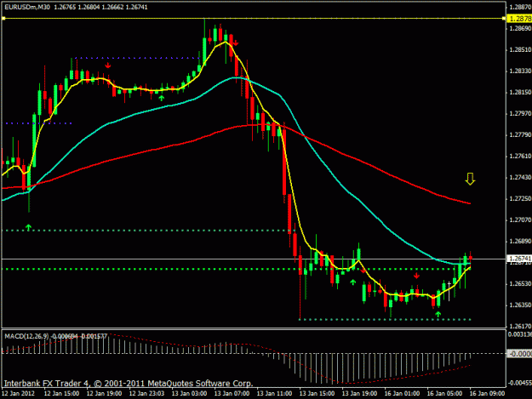This screenshot has height=399, width=532.
Task: Click the 0.003136 MACD scale value
Action: pos(520,335)
